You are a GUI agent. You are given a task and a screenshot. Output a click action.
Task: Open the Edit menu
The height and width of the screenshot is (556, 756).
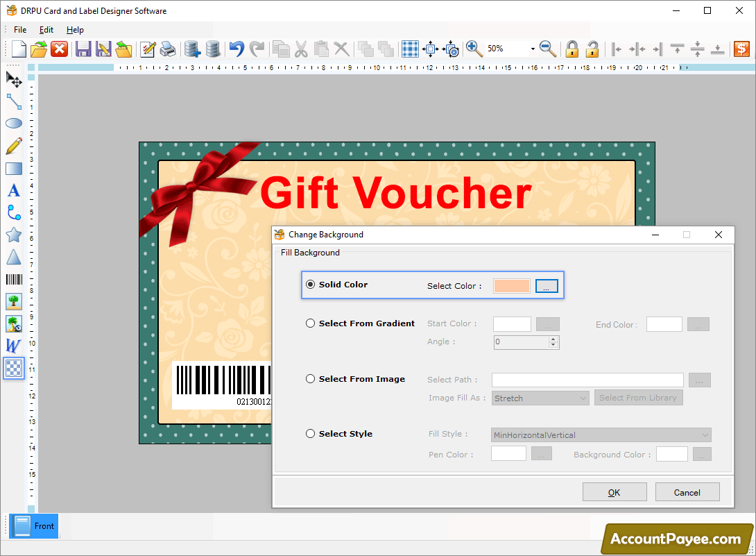tap(46, 29)
